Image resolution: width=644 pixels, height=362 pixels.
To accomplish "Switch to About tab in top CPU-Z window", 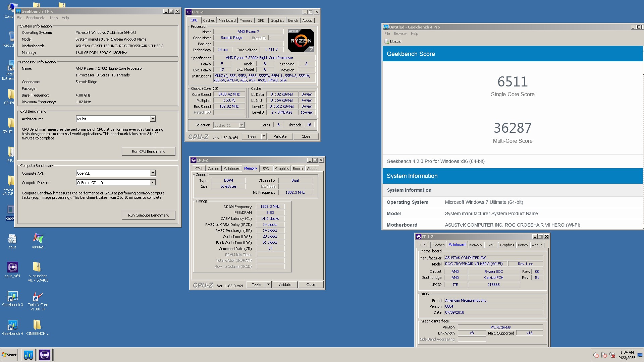I will [307, 21].
